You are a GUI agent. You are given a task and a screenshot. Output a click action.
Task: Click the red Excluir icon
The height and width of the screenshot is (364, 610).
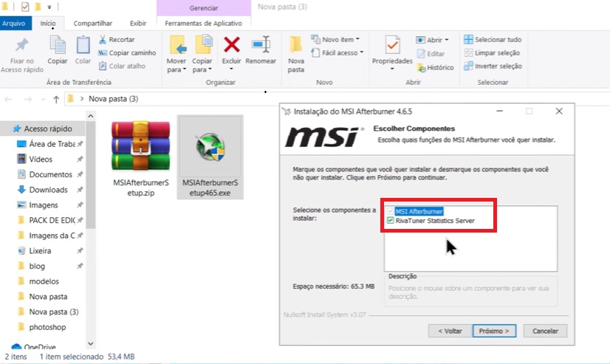click(231, 45)
